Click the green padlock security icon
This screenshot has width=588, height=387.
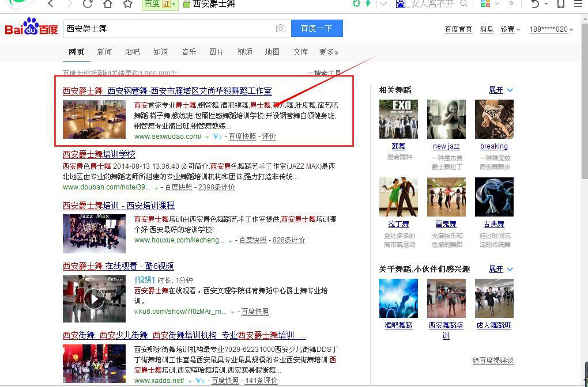coord(186,4)
